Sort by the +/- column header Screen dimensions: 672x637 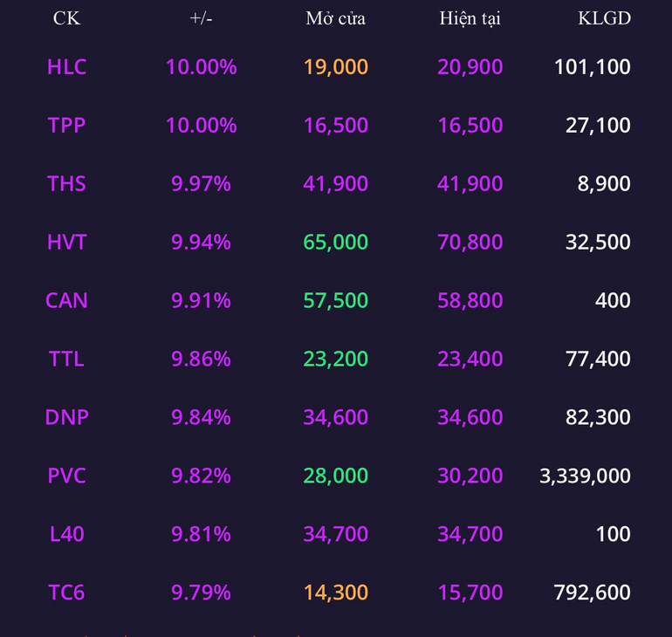point(201,18)
